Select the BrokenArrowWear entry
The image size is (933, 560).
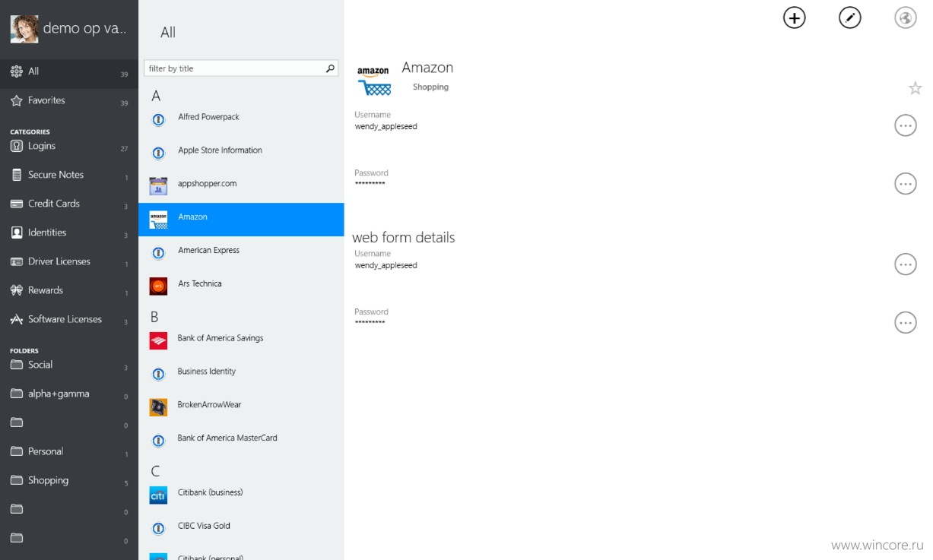tap(241, 407)
